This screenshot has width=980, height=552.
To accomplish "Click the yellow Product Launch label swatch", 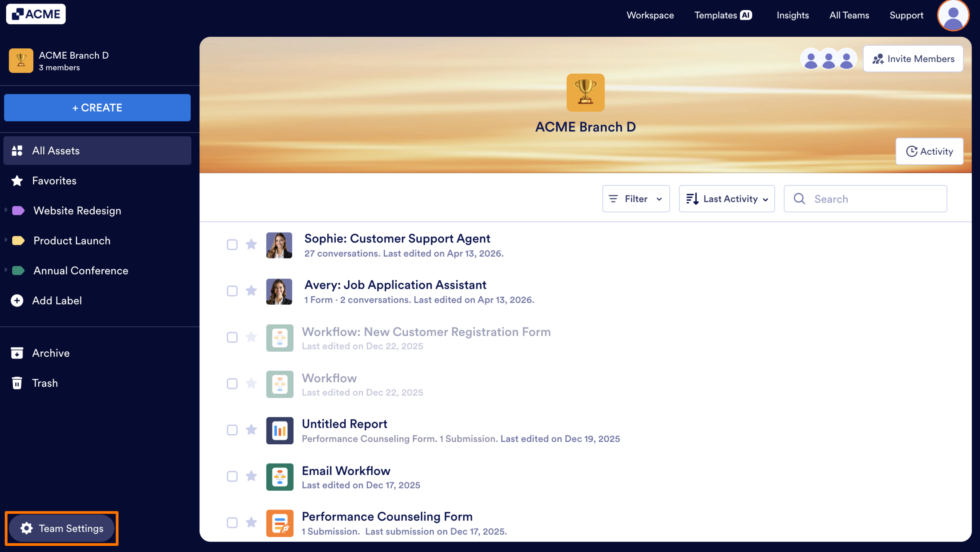I will pyautogui.click(x=18, y=241).
